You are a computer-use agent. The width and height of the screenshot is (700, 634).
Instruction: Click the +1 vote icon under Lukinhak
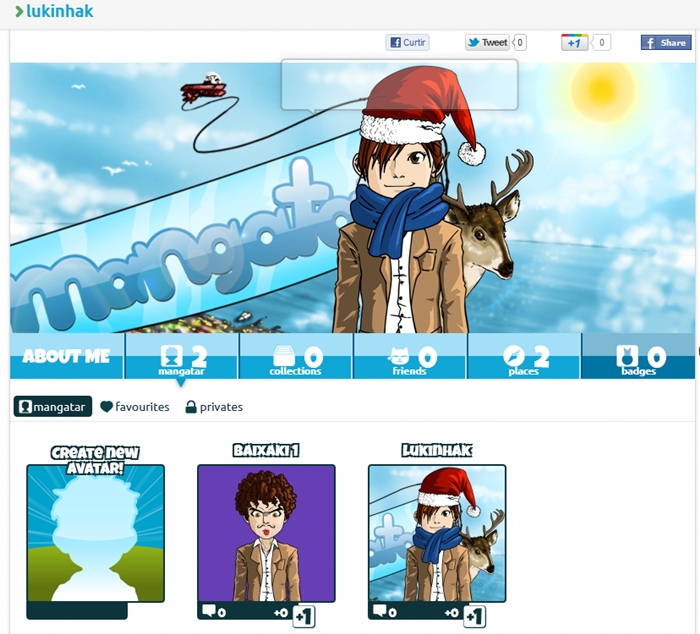click(x=475, y=617)
